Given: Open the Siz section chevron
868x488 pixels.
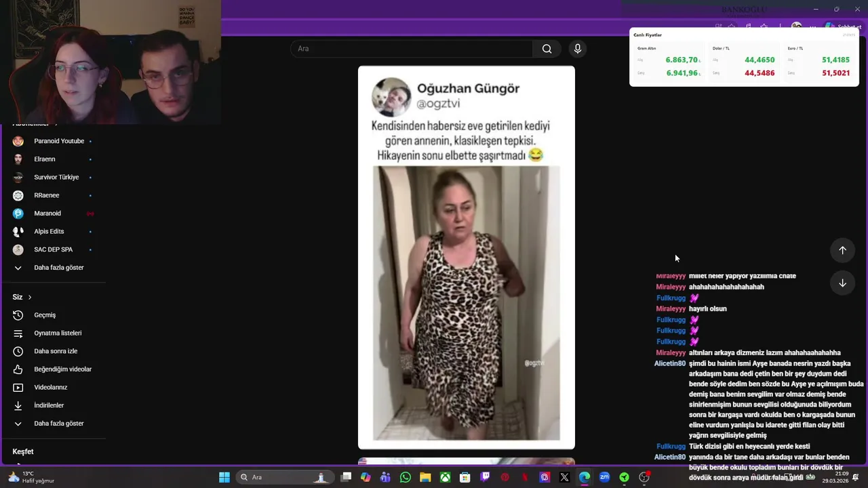Looking at the screenshot, I should [30, 297].
